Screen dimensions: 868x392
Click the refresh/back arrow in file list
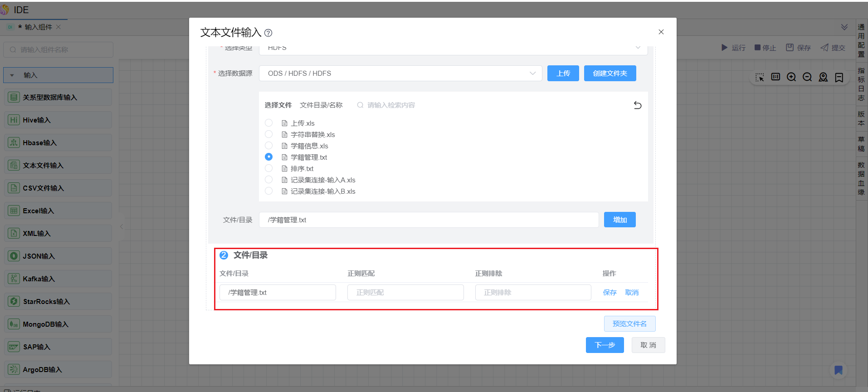click(x=638, y=105)
